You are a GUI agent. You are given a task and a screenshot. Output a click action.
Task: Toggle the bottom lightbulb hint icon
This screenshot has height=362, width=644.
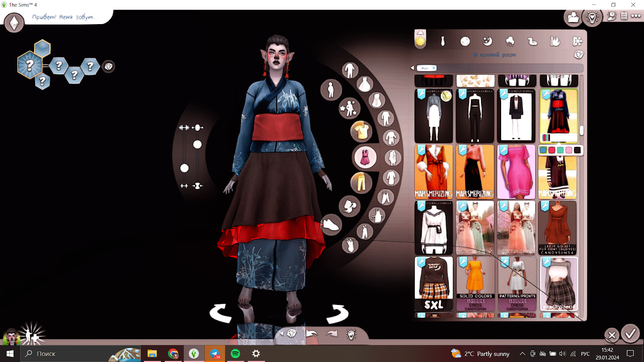(x=351, y=334)
